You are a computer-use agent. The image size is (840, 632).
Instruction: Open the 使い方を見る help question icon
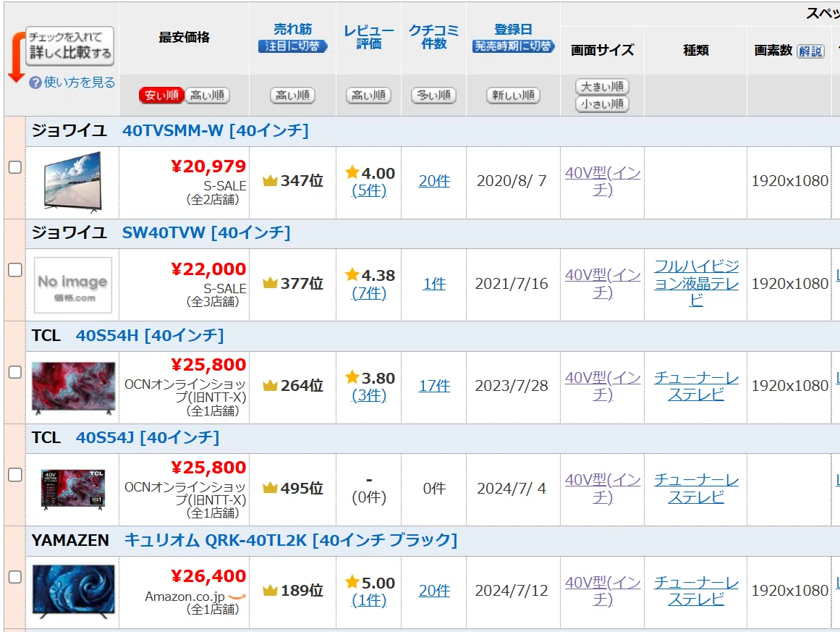coord(35,83)
